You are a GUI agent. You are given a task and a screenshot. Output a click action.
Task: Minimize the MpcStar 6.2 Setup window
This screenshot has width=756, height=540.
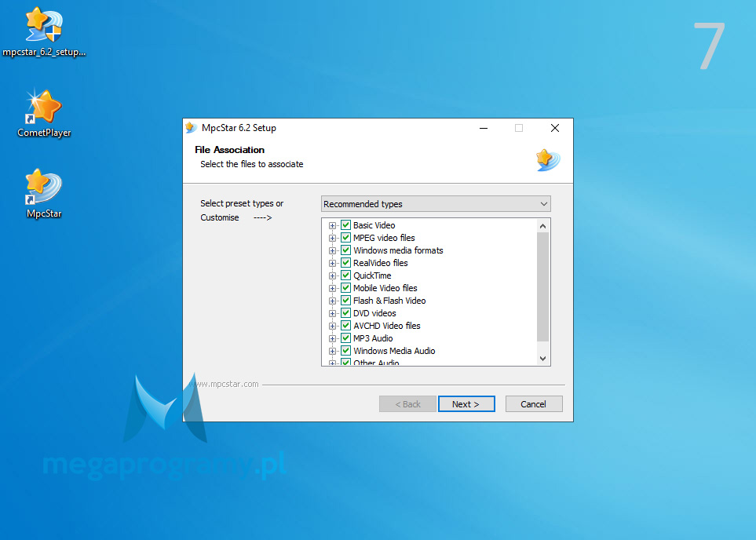pos(484,128)
